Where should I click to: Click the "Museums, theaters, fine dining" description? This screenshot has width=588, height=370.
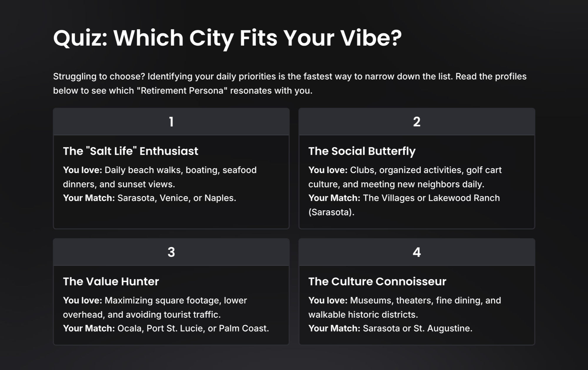[425, 301]
